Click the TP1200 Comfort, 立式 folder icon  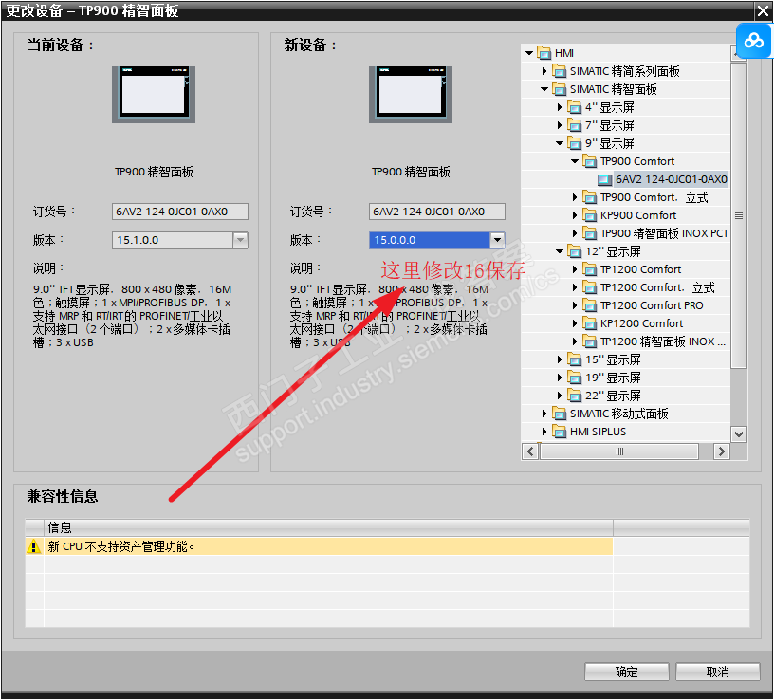pos(589,287)
